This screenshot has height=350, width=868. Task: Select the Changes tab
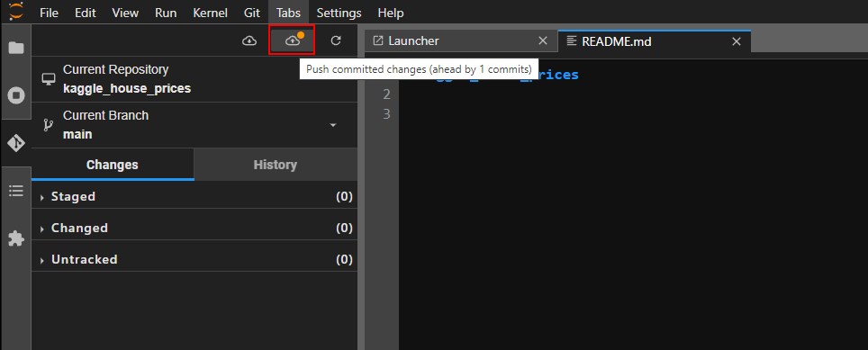click(113, 165)
